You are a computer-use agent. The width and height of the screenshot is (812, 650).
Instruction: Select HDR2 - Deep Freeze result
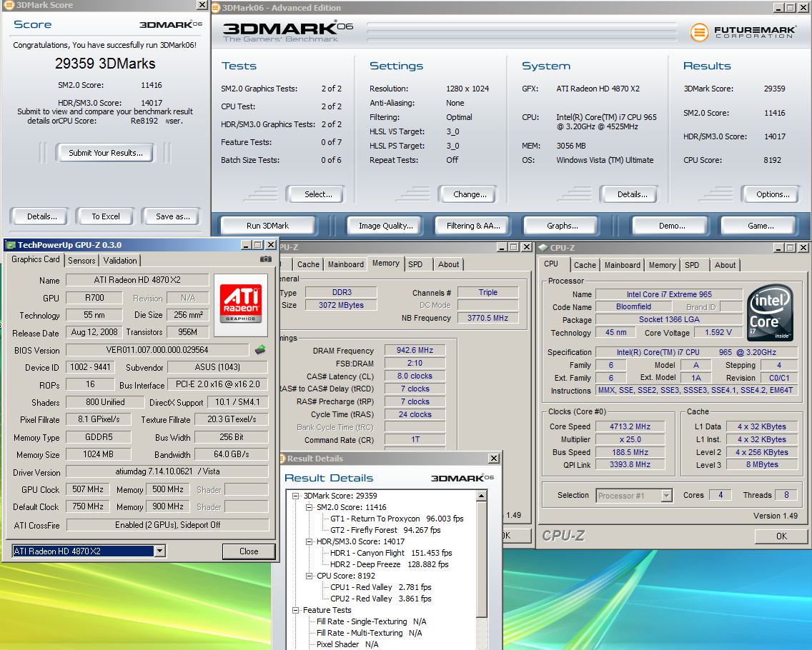coord(390,564)
